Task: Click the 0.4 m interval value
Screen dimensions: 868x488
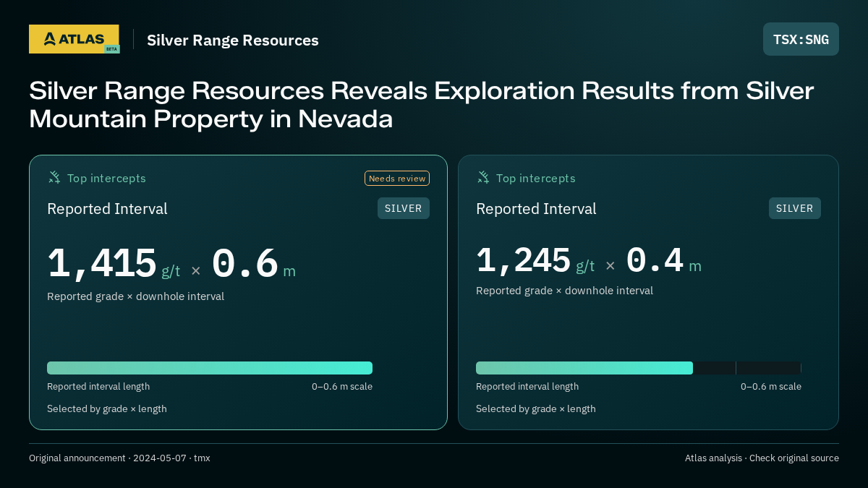Action: 663,261
